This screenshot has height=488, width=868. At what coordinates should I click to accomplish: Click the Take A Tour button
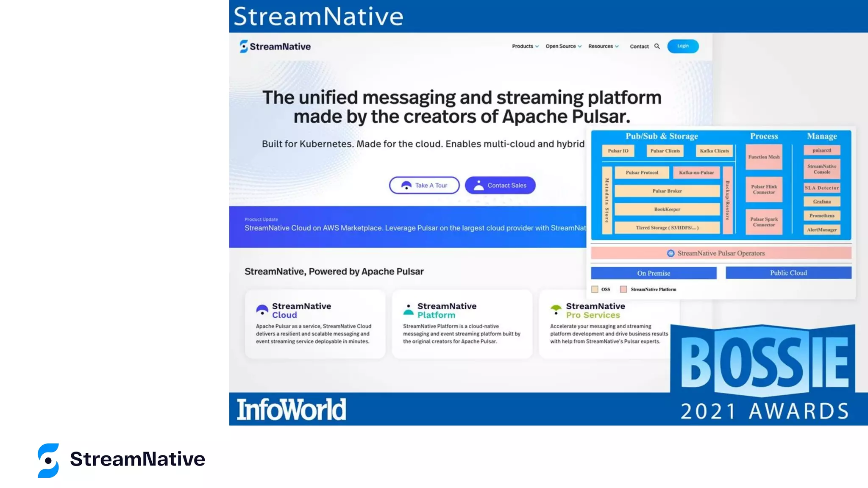click(x=424, y=186)
